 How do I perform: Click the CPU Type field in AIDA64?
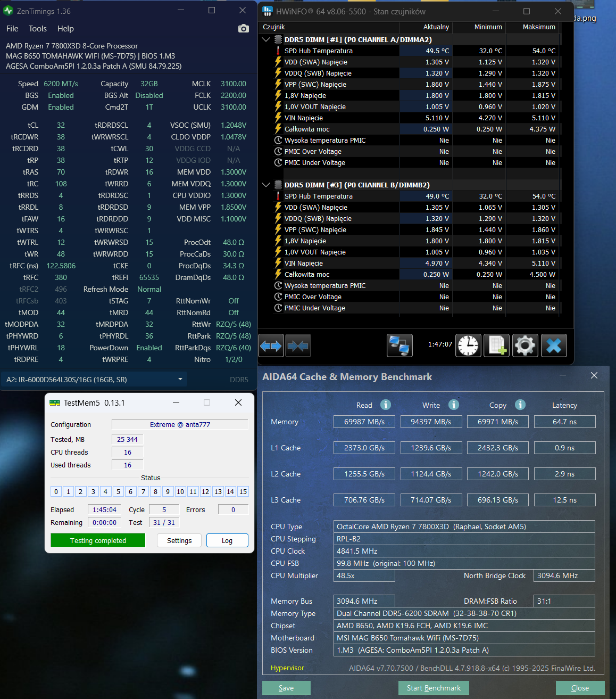click(x=464, y=527)
